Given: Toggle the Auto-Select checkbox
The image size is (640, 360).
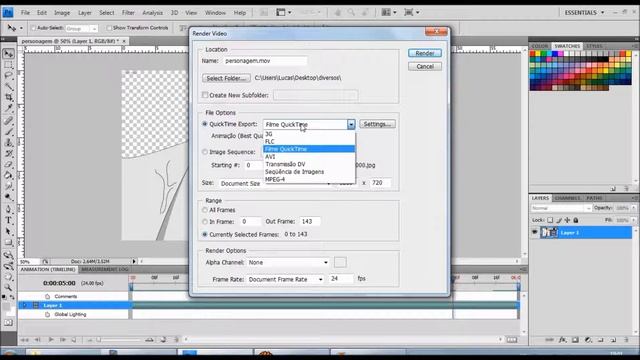Looking at the screenshot, I should pos(33,28).
